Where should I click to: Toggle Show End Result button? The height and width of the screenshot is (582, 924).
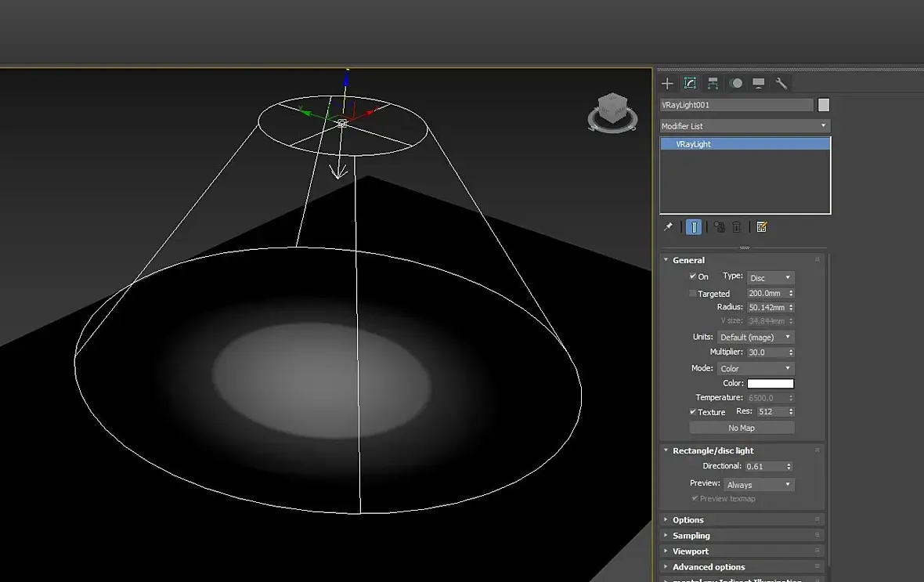(x=693, y=227)
